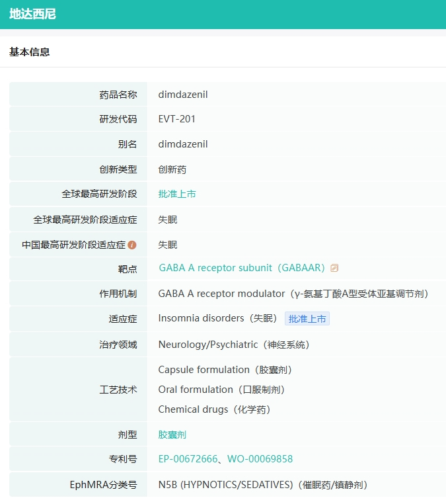Click the EphMRA分类号 row label

(103, 485)
